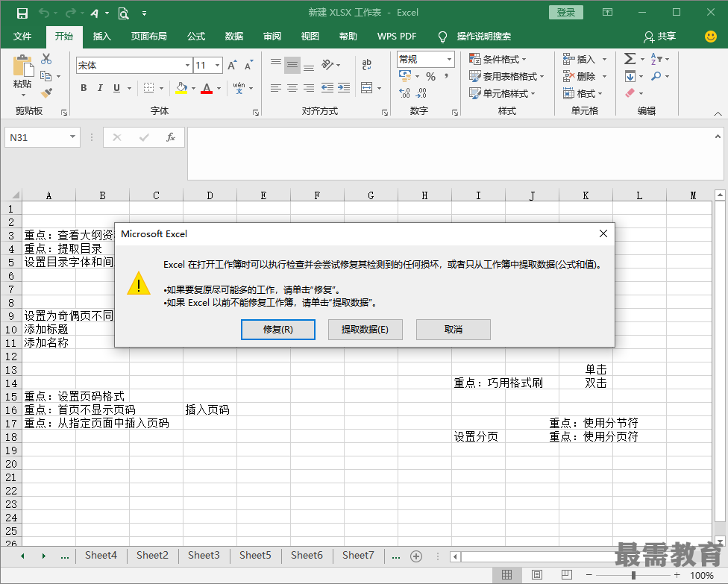Click the Insert Function fx icon
Screen dimensions: 728x584
[170, 137]
